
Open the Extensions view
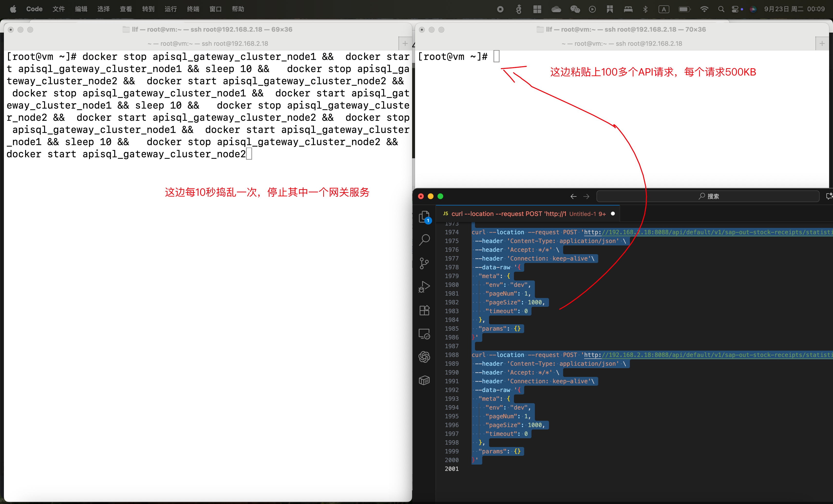(x=424, y=310)
